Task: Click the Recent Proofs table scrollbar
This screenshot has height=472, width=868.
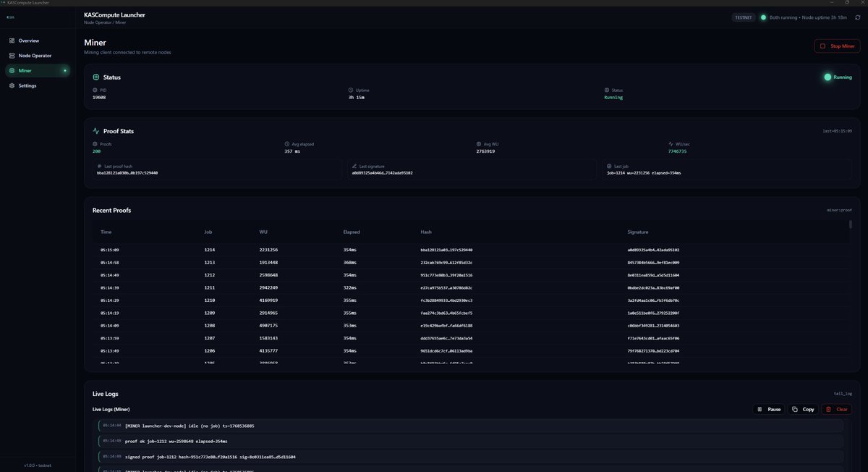Action: point(851,224)
